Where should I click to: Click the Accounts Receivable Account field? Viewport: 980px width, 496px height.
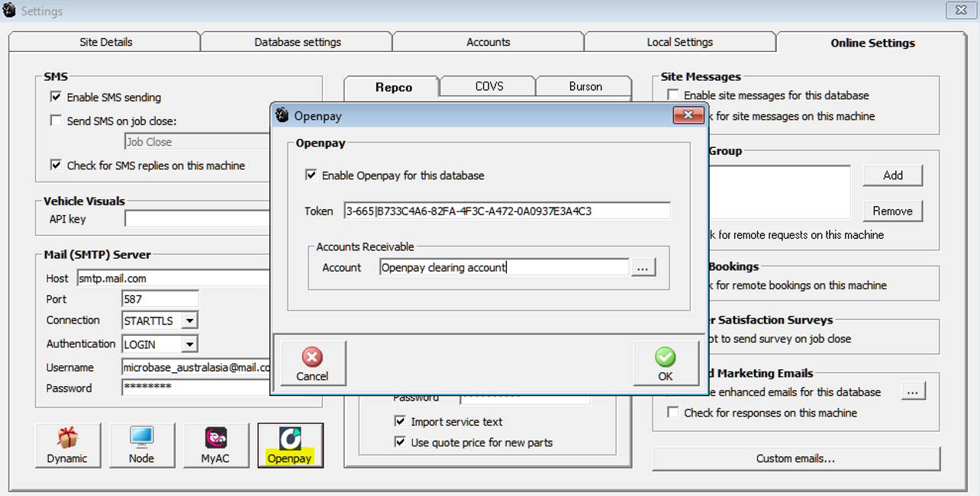505,267
